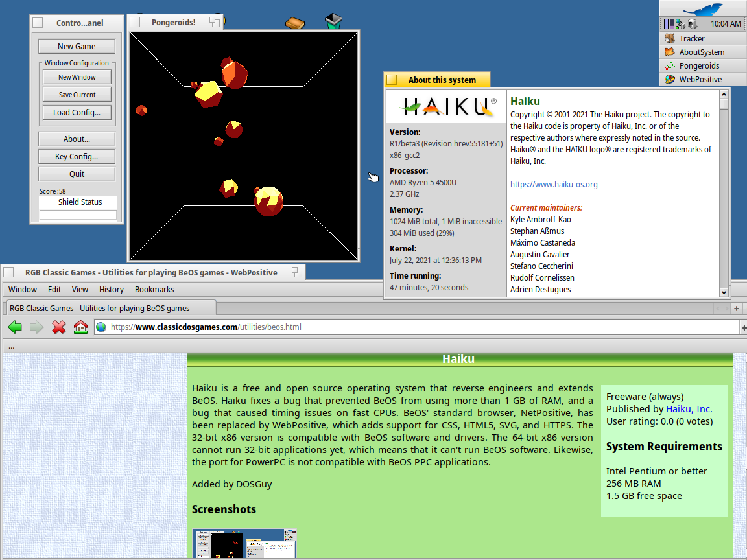Click the Tracker dog icon in Deskbar
Viewport: 747px width, 560px height.
pos(670,39)
